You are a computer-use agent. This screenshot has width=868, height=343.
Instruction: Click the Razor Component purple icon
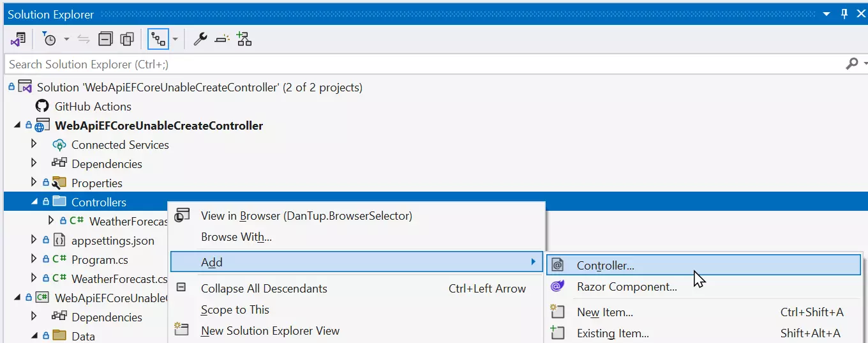point(557,286)
